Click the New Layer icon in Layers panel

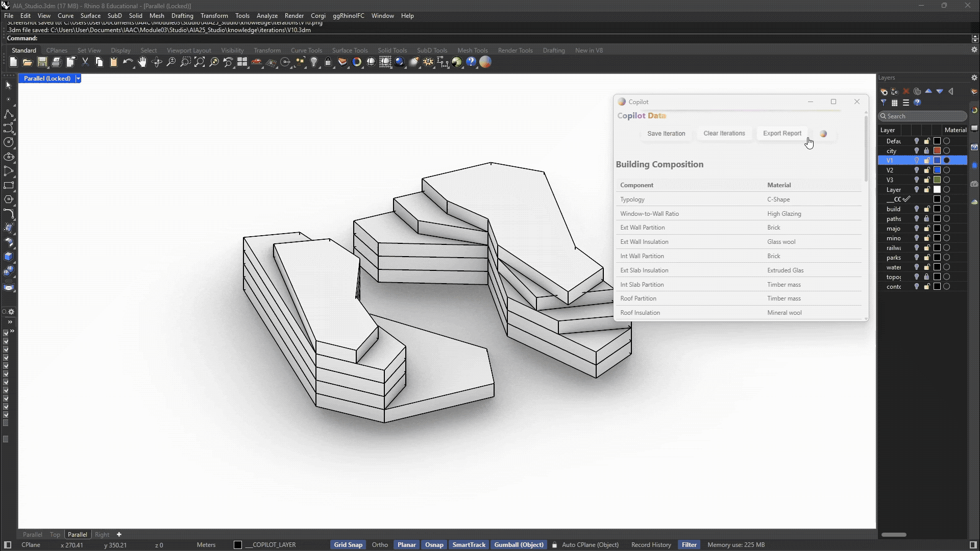pos(884,91)
